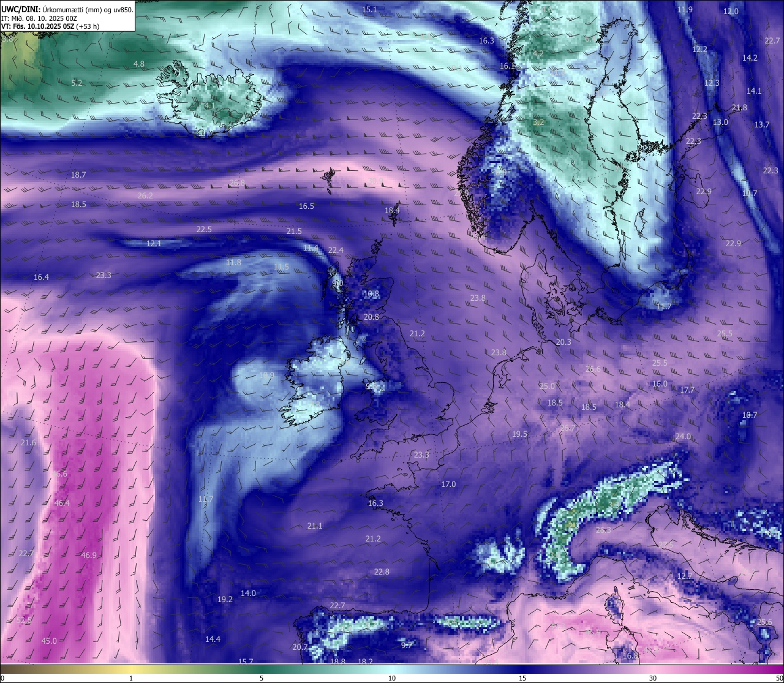Select the 3.2 value over Scandinavia
The image size is (784, 683).
pyautogui.click(x=538, y=122)
